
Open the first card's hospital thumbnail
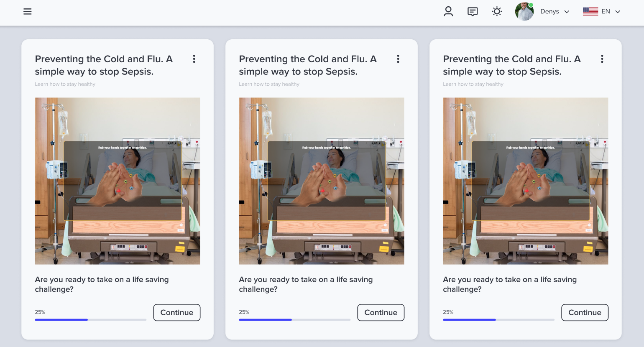tap(118, 181)
